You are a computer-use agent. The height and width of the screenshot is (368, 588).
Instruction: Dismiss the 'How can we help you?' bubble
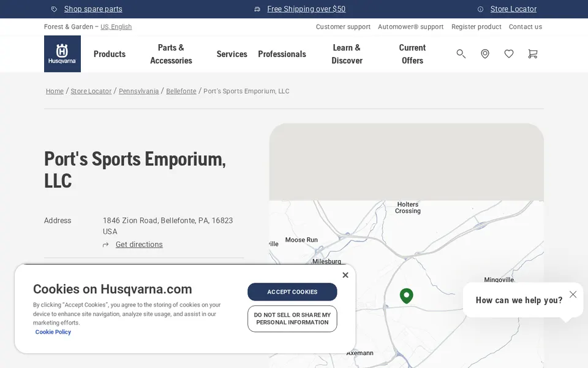click(573, 294)
